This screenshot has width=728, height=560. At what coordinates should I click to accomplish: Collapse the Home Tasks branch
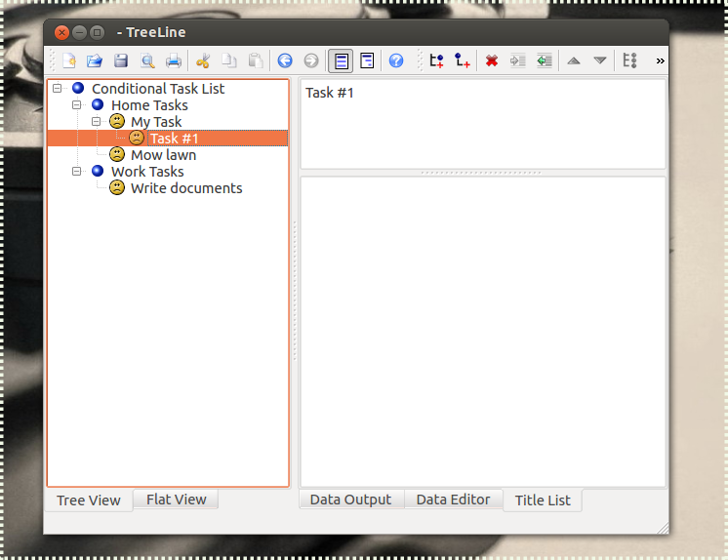tap(77, 105)
